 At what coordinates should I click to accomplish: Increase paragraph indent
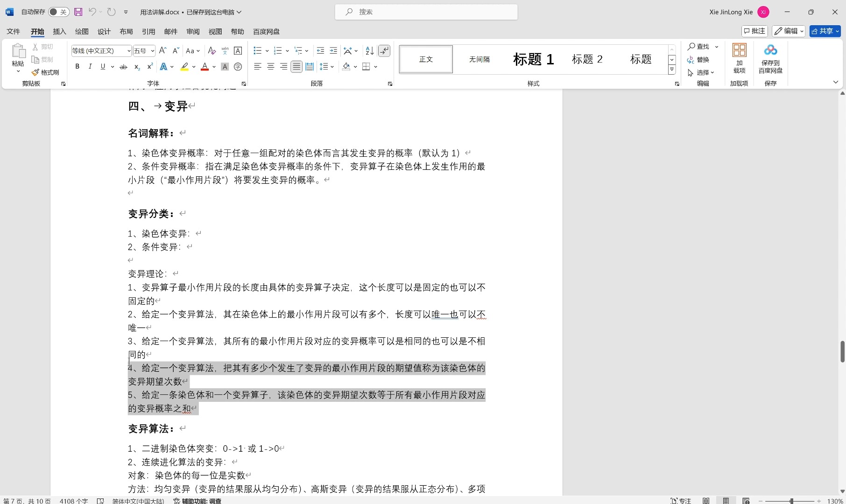[x=333, y=50]
